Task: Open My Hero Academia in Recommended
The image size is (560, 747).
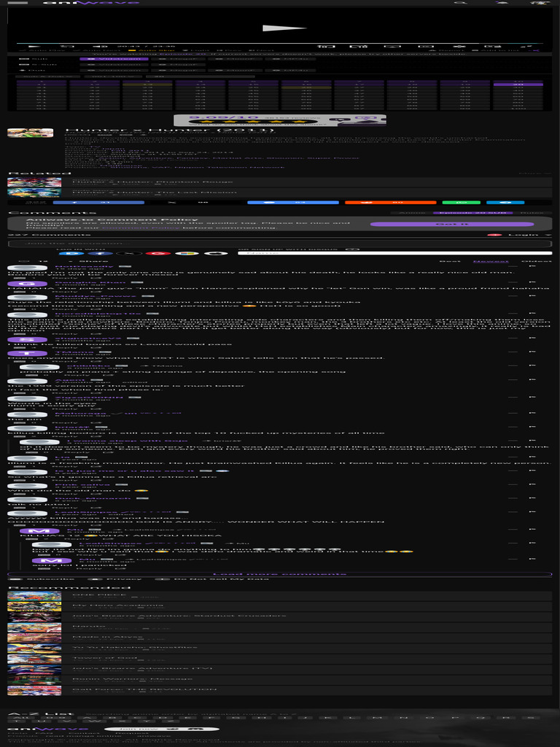Action: pos(279,606)
